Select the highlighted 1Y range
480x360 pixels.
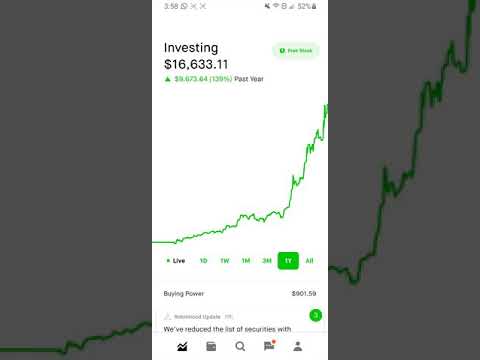point(288,261)
